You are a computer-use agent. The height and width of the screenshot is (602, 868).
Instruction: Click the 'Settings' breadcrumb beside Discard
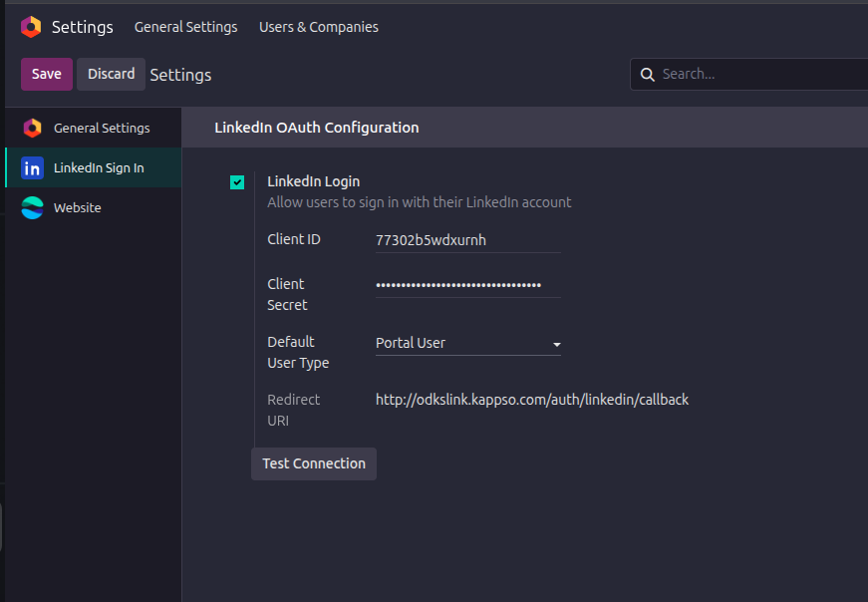tap(180, 75)
